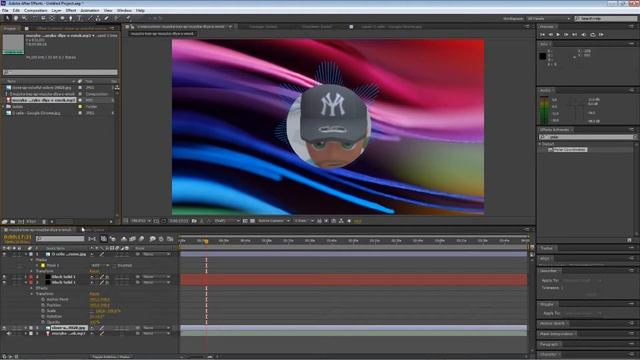
Task: Select the Brush tool
Action: [x=89, y=18]
